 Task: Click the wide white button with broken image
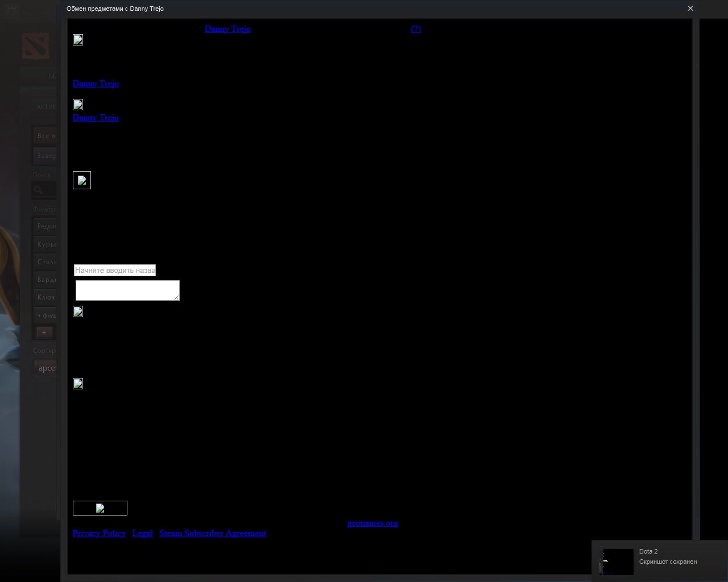[100, 508]
